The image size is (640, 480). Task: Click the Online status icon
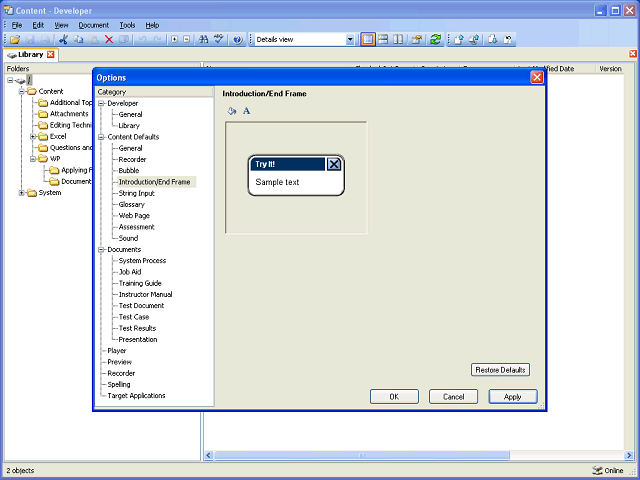coord(598,471)
